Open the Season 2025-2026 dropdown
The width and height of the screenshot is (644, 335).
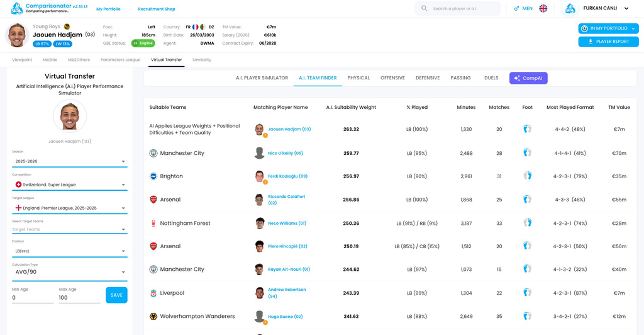tap(69, 162)
